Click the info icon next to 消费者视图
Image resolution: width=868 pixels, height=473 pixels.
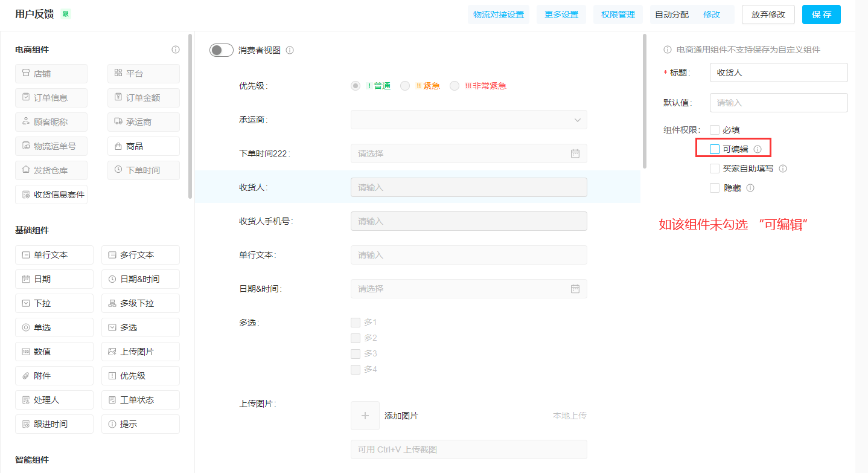click(x=290, y=50)
